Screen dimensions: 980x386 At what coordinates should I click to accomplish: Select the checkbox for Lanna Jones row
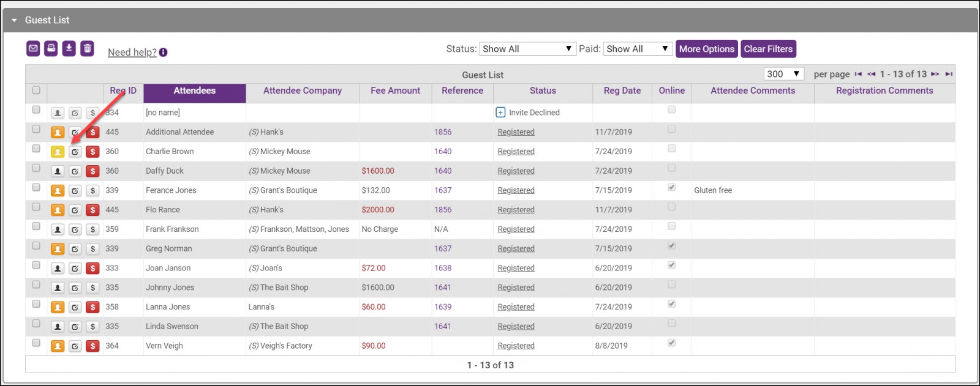tap(36, 304)
